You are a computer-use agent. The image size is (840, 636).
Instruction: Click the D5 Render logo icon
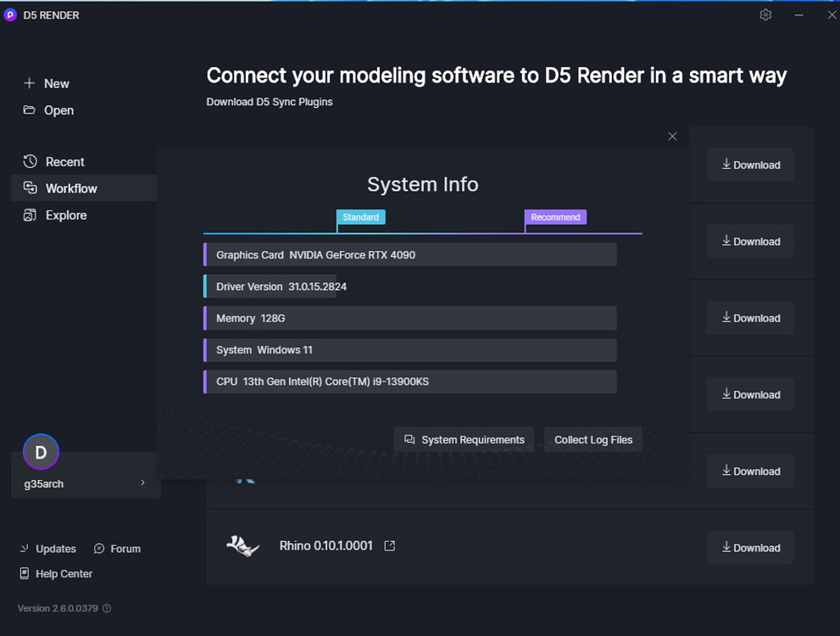9,15
